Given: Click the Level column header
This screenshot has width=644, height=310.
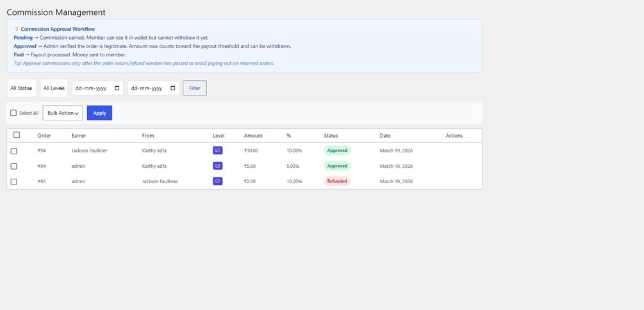Looking at the screenshot, I should [219, 136].
